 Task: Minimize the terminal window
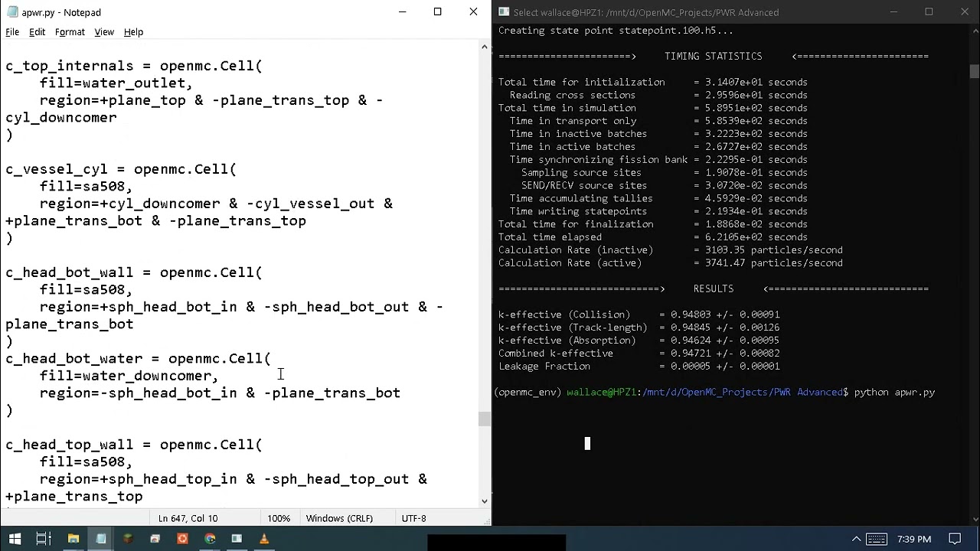[x=893, y=12]
